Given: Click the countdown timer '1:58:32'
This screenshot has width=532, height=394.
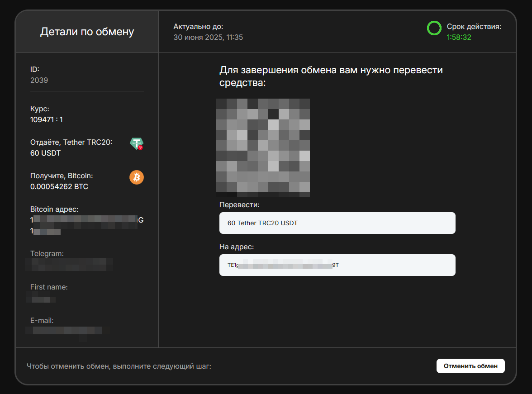Looking at the screenshot, I should coord(459,38).
